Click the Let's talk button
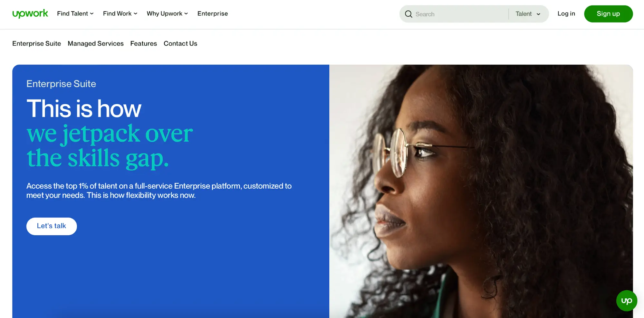 (x=52, y=226)
